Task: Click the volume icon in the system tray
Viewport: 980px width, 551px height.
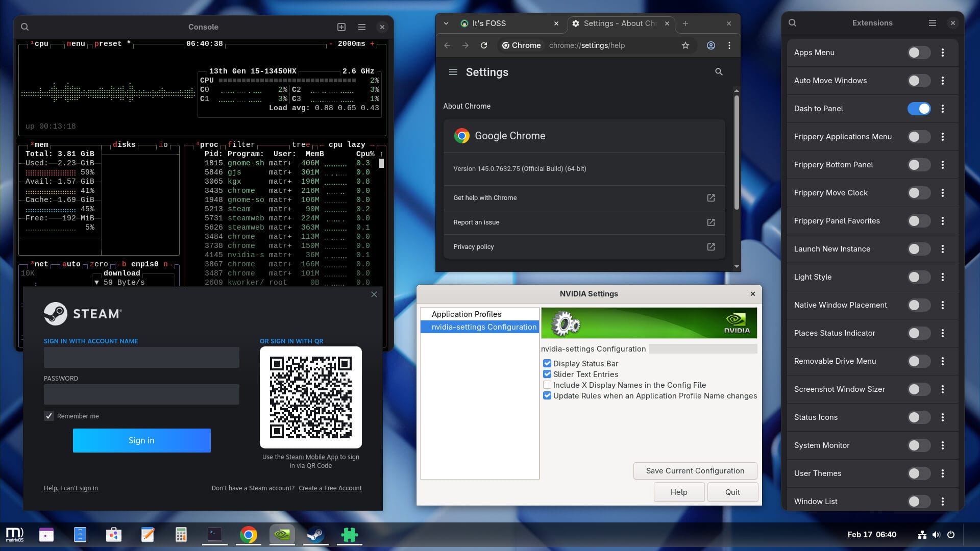Action: coord(936,535)
